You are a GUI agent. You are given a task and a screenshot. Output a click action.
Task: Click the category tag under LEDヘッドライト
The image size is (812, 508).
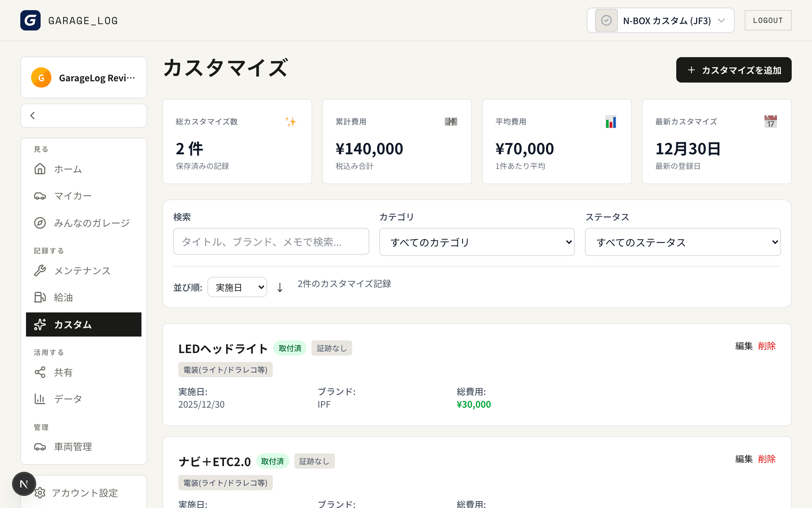pos(225,370)
